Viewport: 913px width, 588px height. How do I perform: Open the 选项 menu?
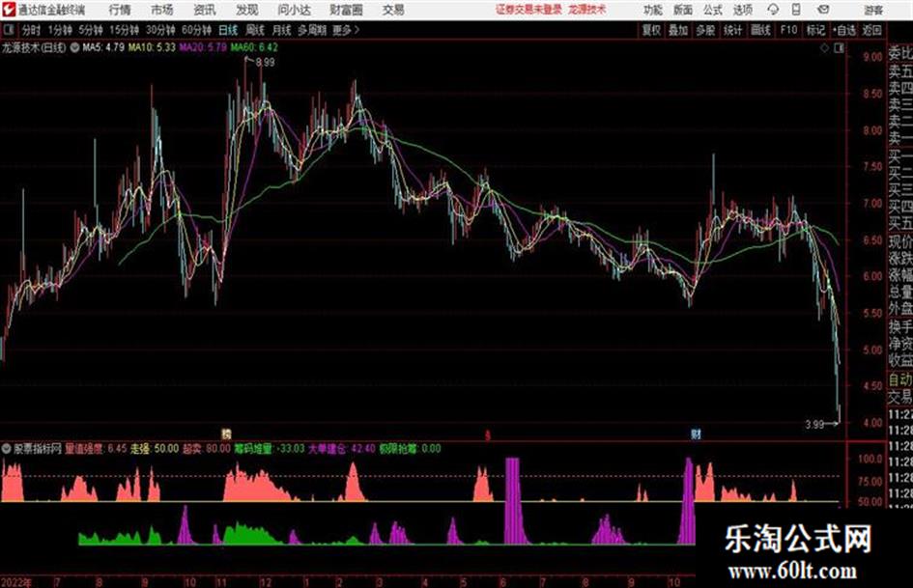[x=742, y=10]
